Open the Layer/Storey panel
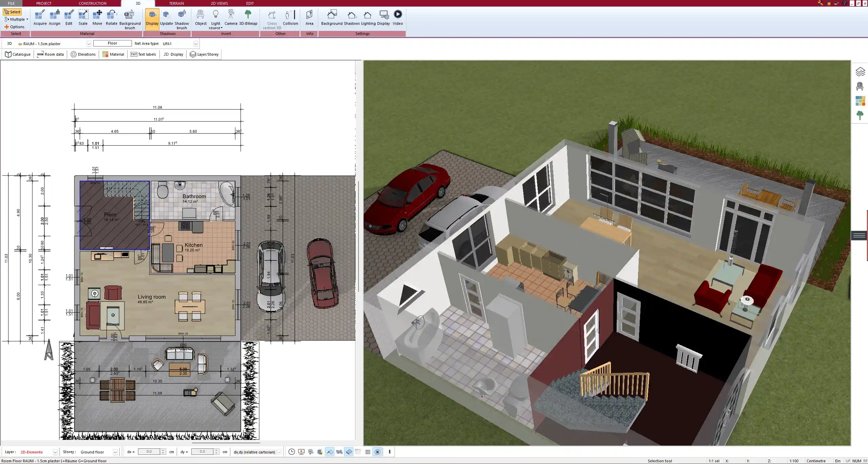 pos(204,54)
